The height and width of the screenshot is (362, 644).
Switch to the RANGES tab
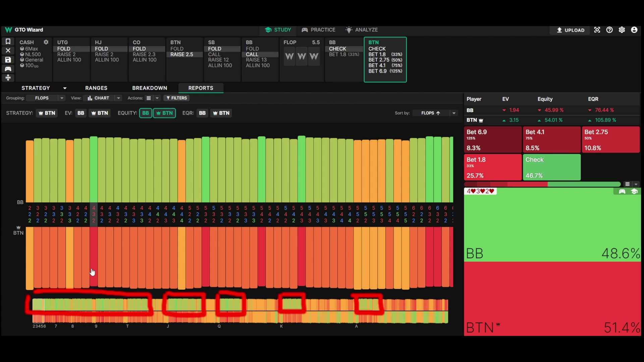(x=96, y=88)
